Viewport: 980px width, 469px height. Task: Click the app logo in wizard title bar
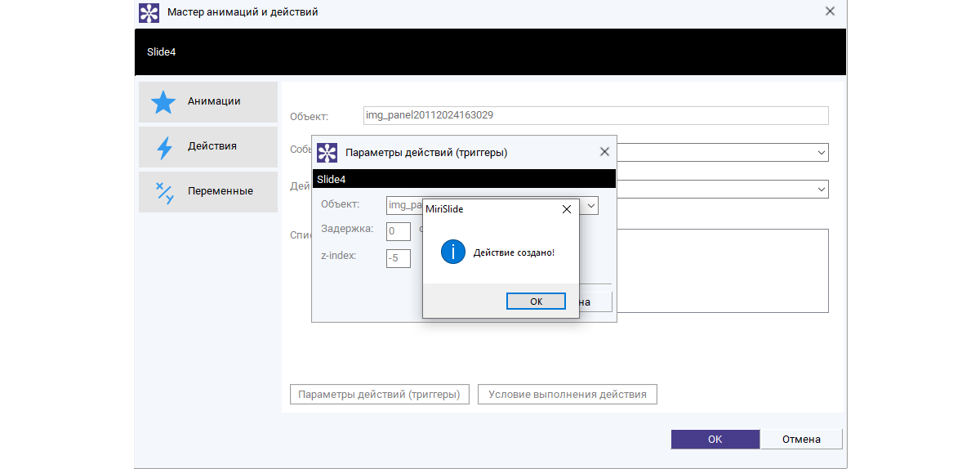click(x=149, y=12)
